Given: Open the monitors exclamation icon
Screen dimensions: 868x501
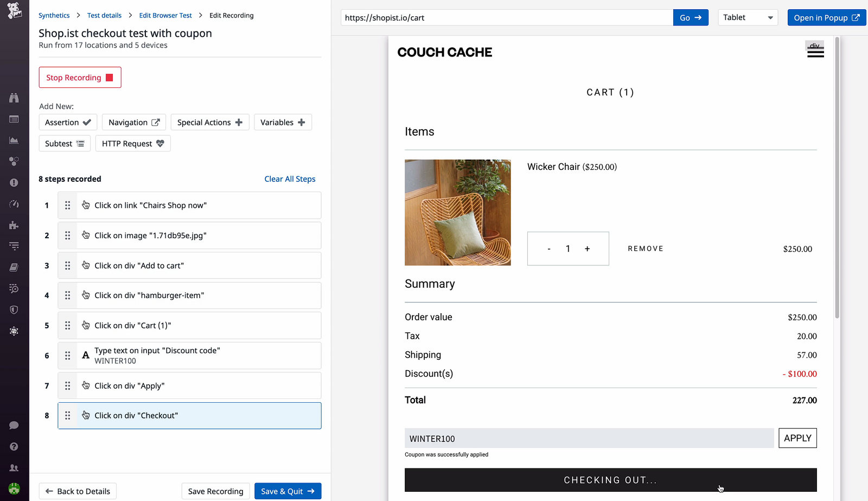Looking at the screenshot, I should [14, 182].
